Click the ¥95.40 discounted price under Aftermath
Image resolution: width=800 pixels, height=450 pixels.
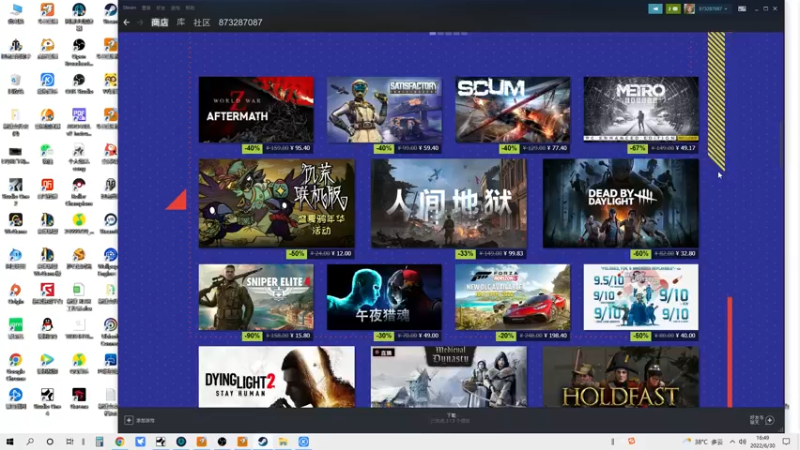tap(300, 148)
